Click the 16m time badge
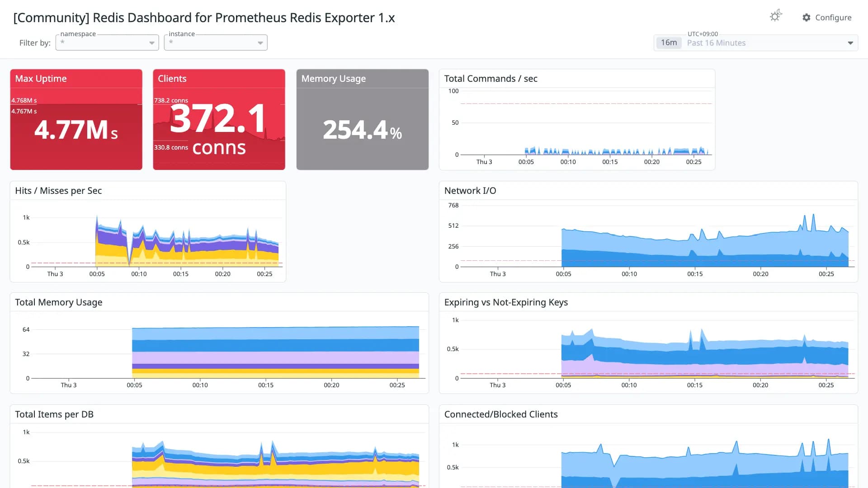Image resolution: width=868 pixels, height=488 pixels. tap(669, 42)
